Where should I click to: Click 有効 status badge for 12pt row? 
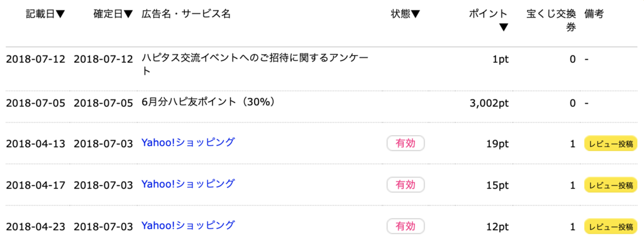[406, 226]
